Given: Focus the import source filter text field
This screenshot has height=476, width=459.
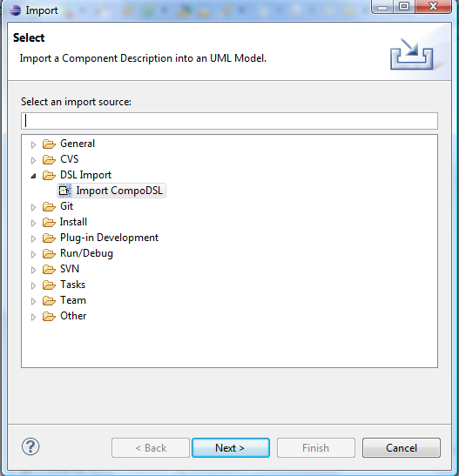Looking at the screenshot, I should point(229,121).
